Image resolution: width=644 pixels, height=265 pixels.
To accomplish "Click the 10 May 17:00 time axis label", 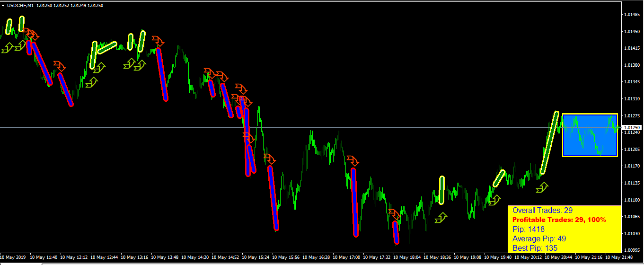I will click(x=347, y=257).
